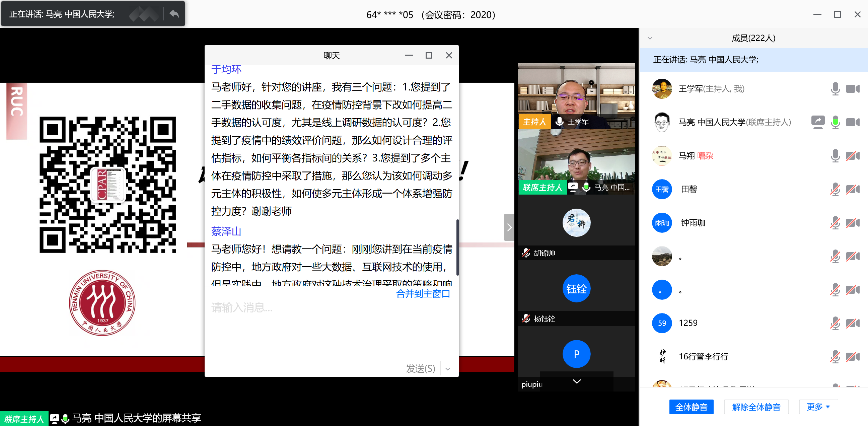Toggle 马翔's camera icon
This screenshot has height=426, width=868.
click(853, 156)
